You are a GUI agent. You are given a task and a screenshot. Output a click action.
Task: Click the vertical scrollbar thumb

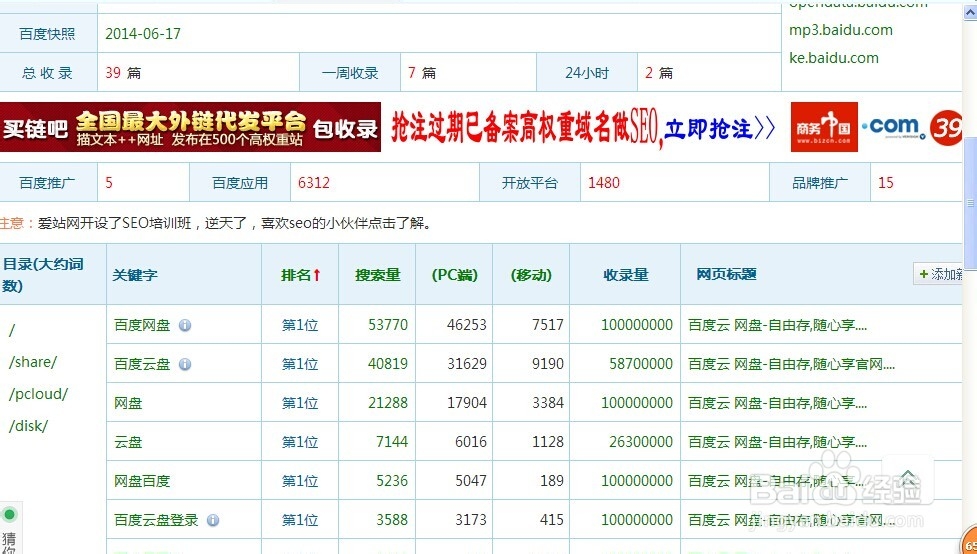coord(970,203)
